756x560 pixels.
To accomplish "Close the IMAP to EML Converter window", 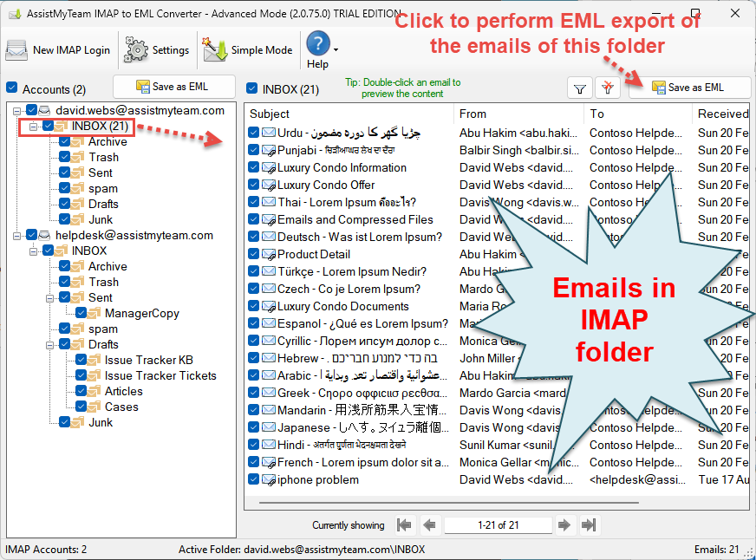I will coord(735,13).
